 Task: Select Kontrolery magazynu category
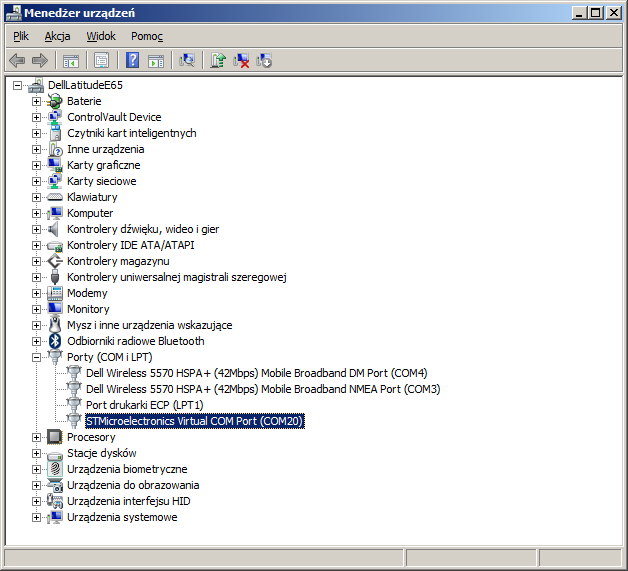click(118, 261)
